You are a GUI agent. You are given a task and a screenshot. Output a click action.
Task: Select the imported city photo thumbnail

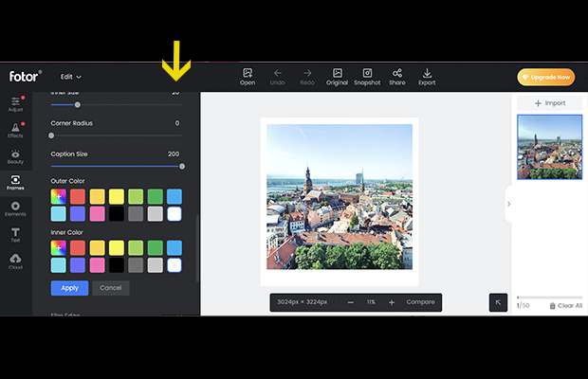click(x=549, y=147)
